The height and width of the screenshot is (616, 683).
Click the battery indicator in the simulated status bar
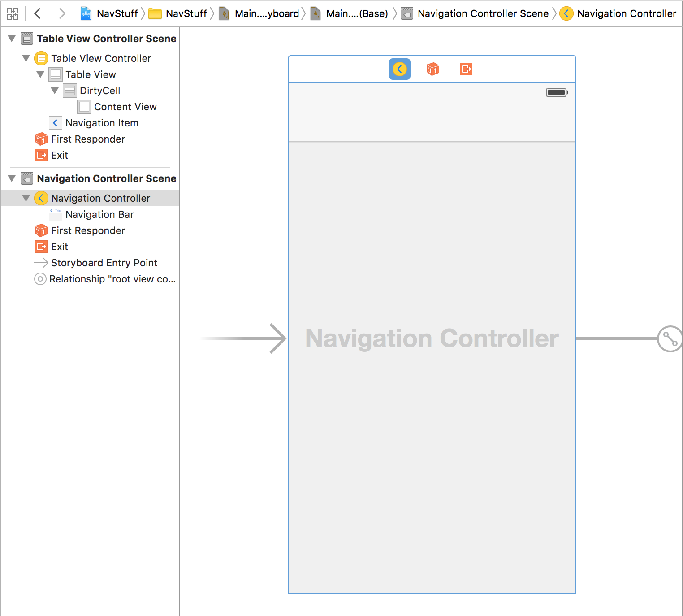(557, 92)
